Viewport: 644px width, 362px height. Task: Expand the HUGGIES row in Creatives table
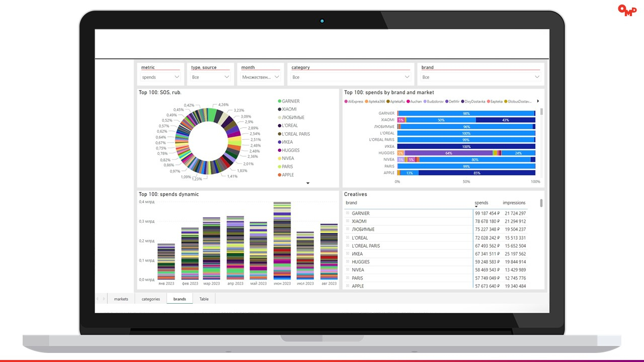pos(347,262)
